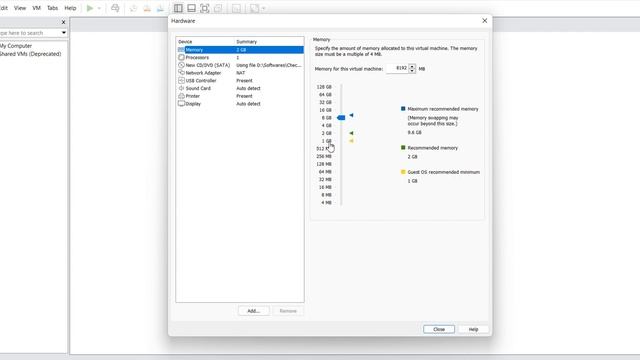Image resolution: width=640 pixels, height=360 pixels.
Task: Click the Printer device icon
Action: [x=181, y=96]
